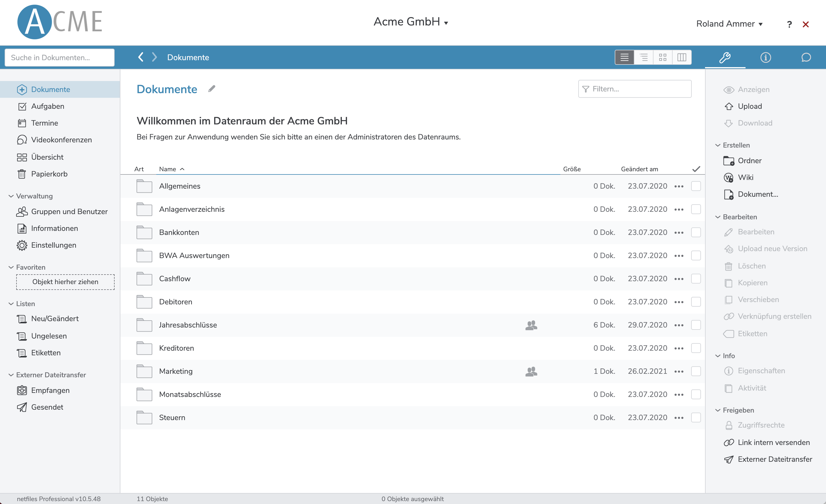
Task: Open the Roland Ammer user menu
Action: click(729, 24)
